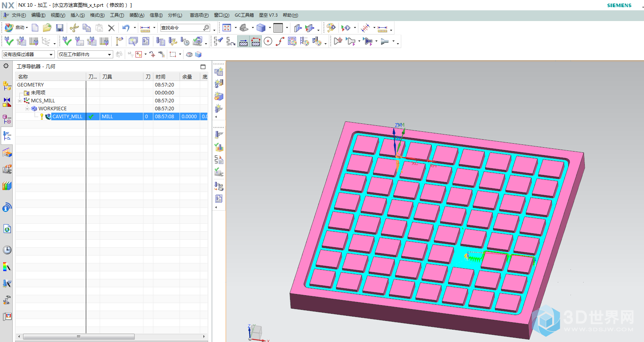This screenshot has height=342, width=644.
Task: Click the Undo arrow icon
Action: pos(126,28)
